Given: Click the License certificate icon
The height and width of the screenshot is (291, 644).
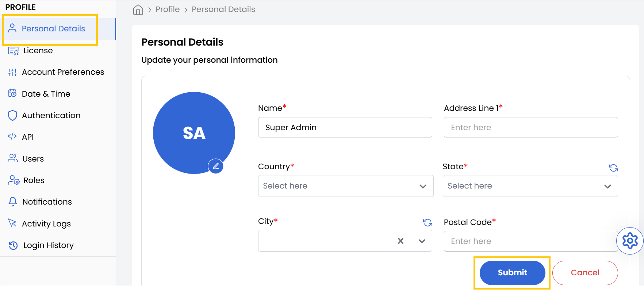Looking at the screenshot, I should [13, 51].
